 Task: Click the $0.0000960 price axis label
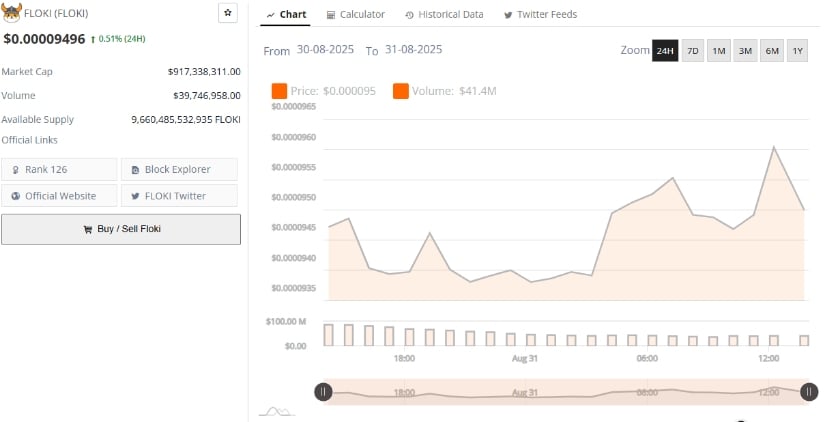point(294,137)
